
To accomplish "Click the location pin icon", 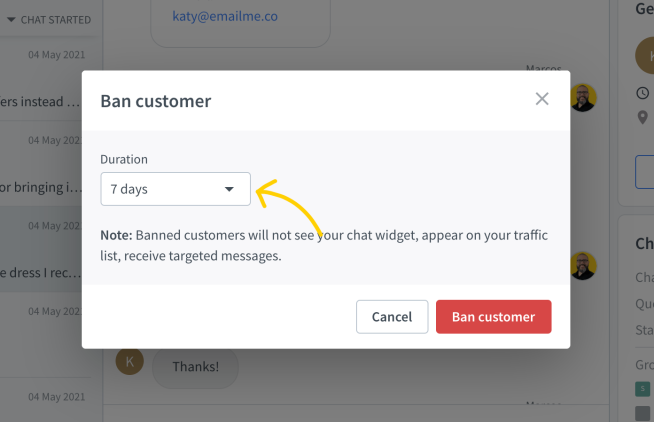I will point(643,117).
